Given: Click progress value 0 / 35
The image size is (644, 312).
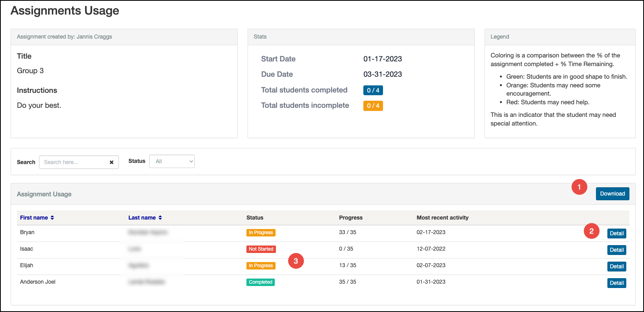Looking at the screenshot, I should tap(346, 249).
